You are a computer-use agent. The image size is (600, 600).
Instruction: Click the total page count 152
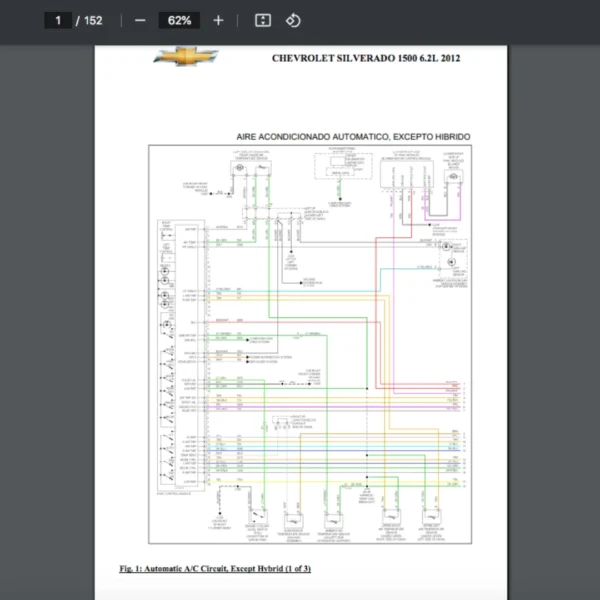click(x=93, y=20)
